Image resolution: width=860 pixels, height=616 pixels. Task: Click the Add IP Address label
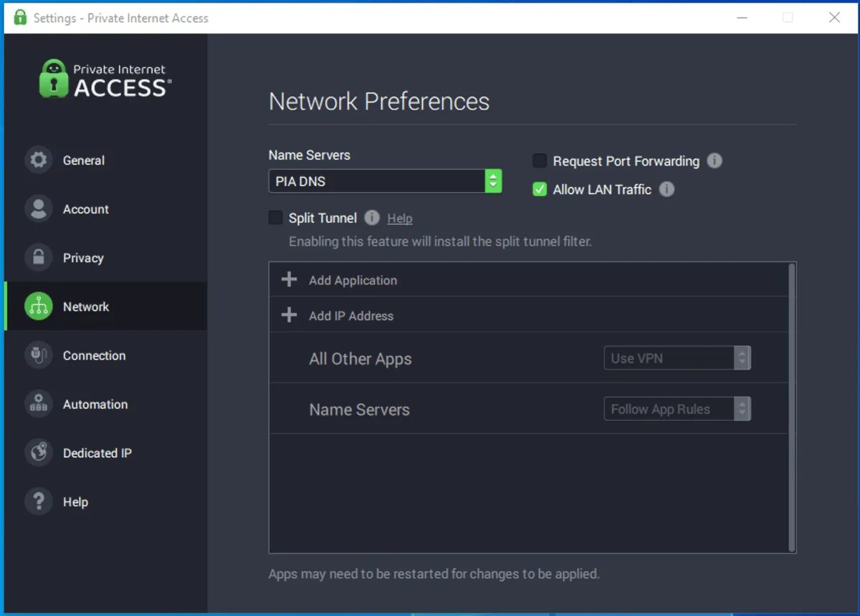[x=351, y=316]
